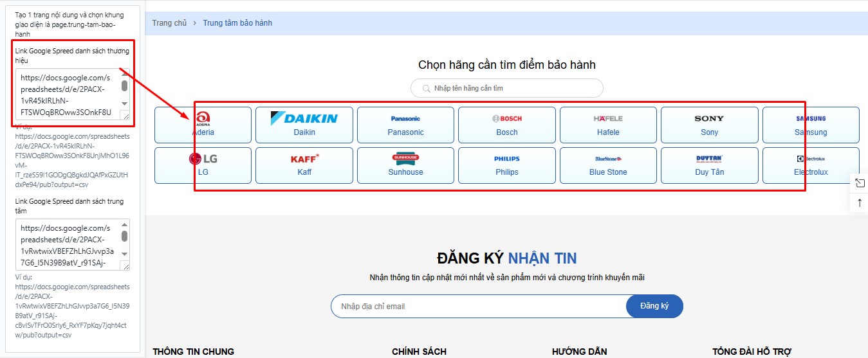Click the 'Chọn hãng cần tìm điểm bảo hành' heading

pyautogui.click(x=507, y=65)
